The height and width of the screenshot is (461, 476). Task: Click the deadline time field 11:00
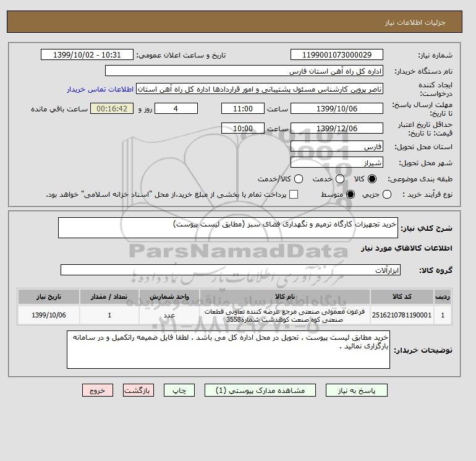pos(243,108)
